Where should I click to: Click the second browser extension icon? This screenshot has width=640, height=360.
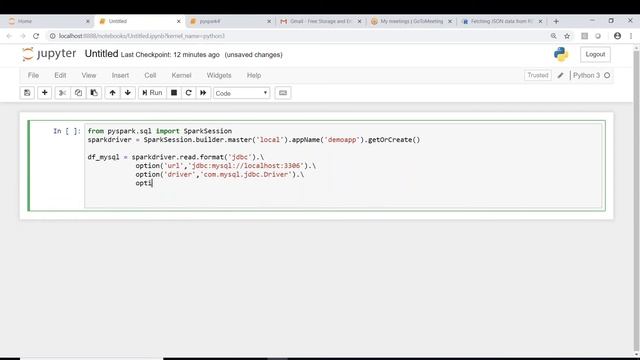pyautogui.click(x=598, y=36)
